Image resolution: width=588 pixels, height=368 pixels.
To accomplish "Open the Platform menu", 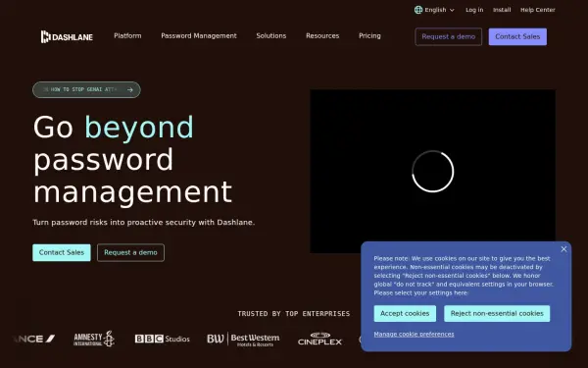I will tap(127, 35).
